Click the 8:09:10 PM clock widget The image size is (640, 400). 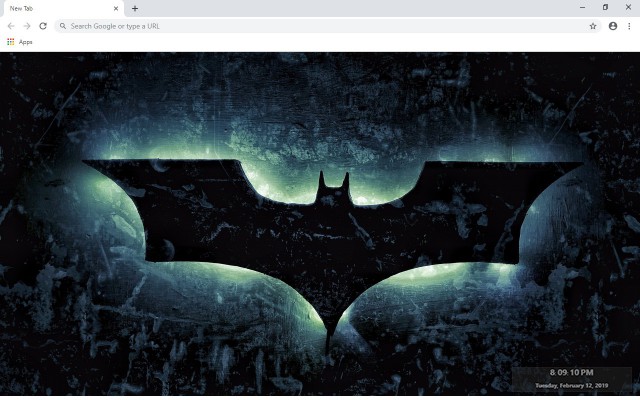571,372
